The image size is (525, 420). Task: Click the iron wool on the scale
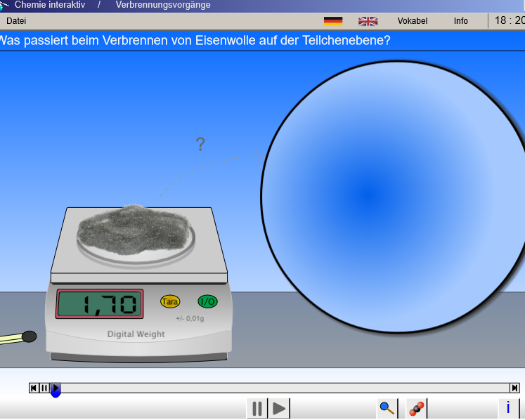coord(134,227)
